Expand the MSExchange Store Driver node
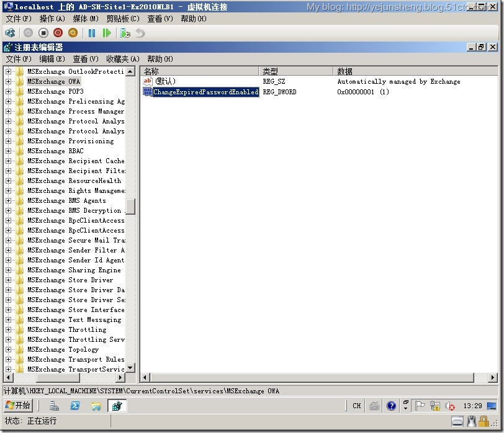This screenshot has width=504, height=433. point(8,280)
